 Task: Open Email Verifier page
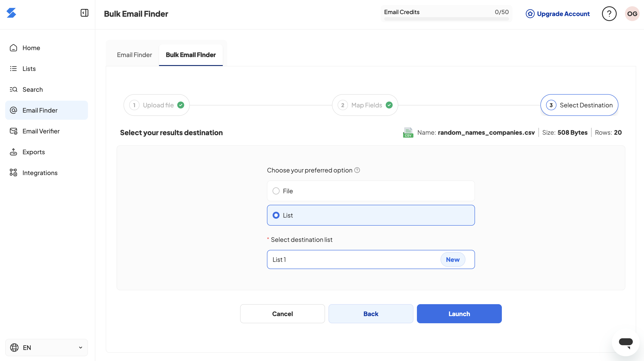[47, 131]
